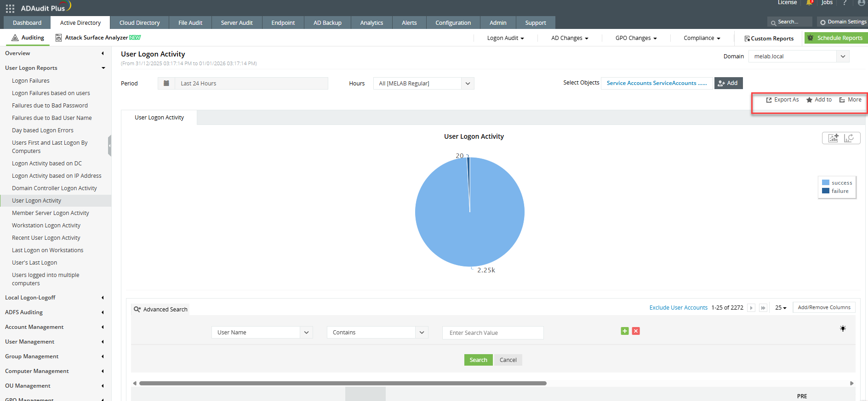Jump to last page of results
Screen dimensions: 868x401
tap(763, 308)
